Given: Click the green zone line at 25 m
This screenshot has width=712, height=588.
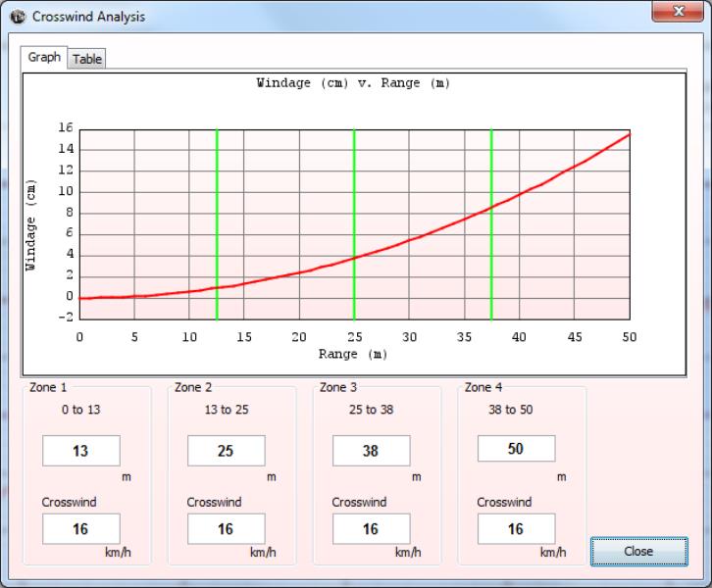Looking at the screenshot, I should (354, 196).
